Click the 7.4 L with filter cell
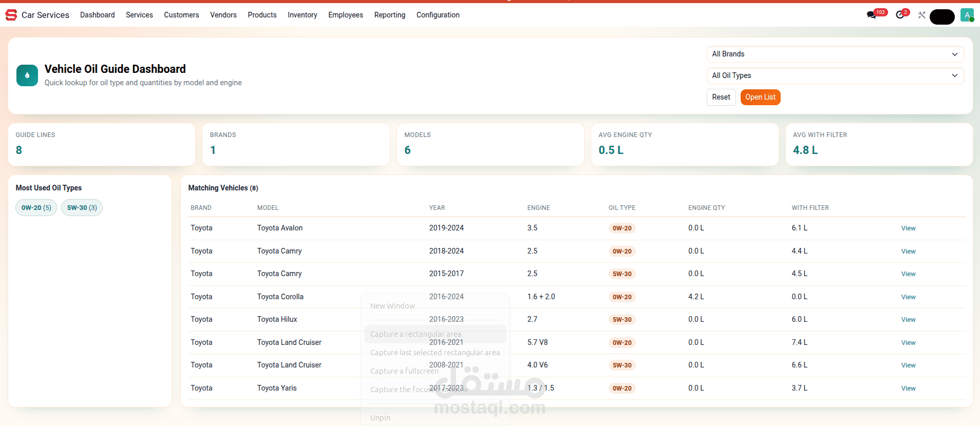 coord(799,342)
